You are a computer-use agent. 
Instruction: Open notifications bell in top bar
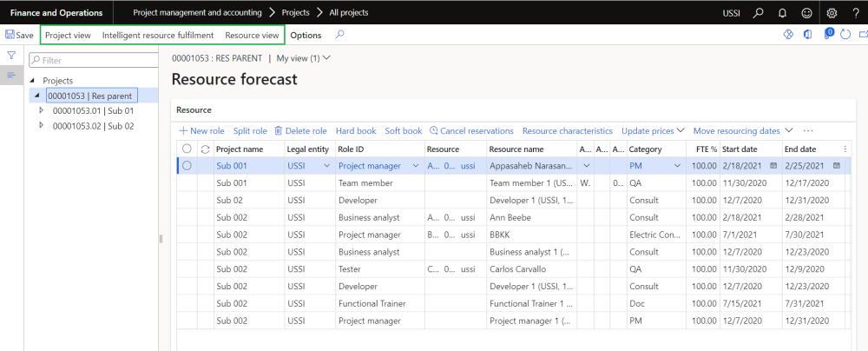click(x=785, y=13)
